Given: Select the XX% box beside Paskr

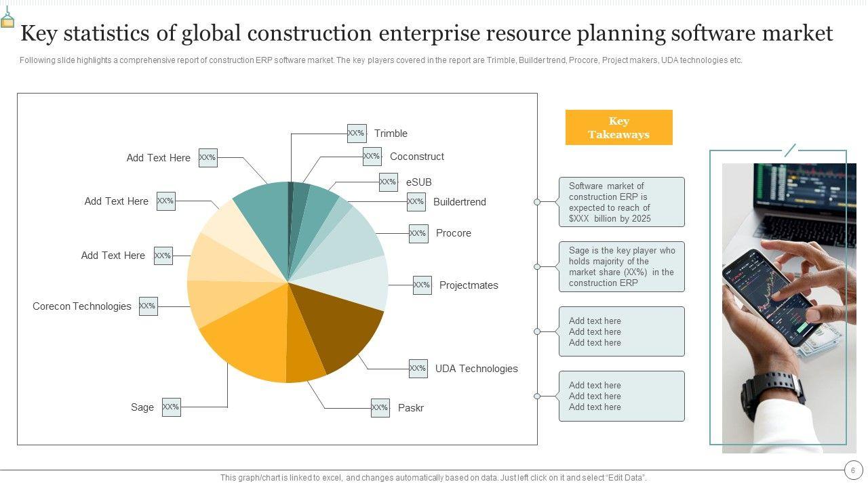Looking at the screenshot, I should click(x=380, y=408).
